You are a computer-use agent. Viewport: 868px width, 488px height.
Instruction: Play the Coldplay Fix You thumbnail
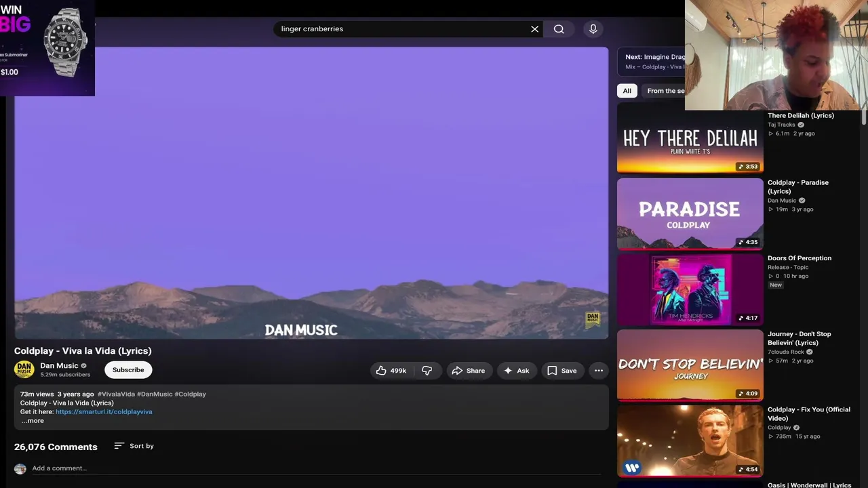690,441
